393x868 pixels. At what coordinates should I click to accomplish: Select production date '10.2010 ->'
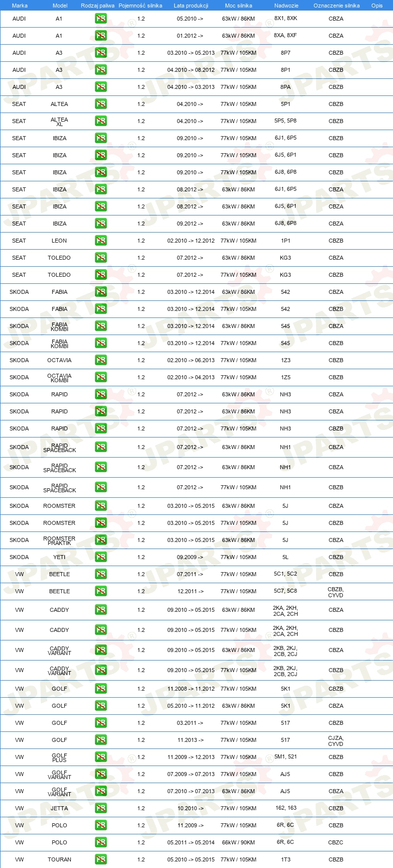coord(190,808)
